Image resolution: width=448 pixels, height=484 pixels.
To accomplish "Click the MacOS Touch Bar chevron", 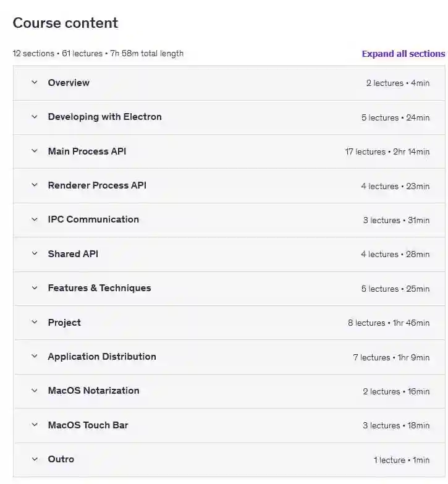I will point(35,425).
